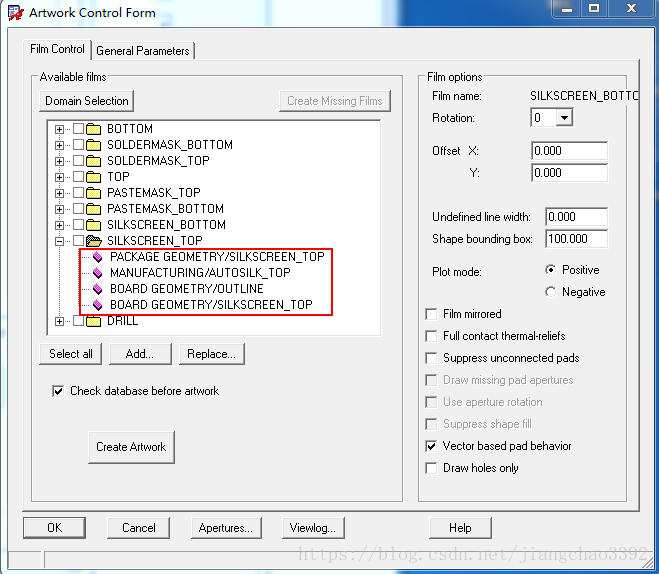Click the Create Artwork button
The image size is (659, 574).
(131, 447)
